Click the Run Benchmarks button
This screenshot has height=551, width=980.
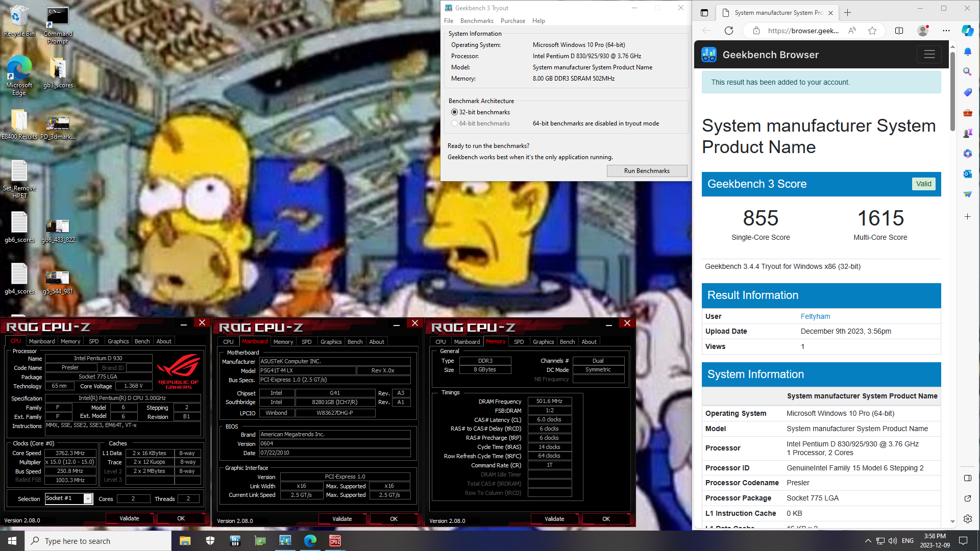coord(647,171)
